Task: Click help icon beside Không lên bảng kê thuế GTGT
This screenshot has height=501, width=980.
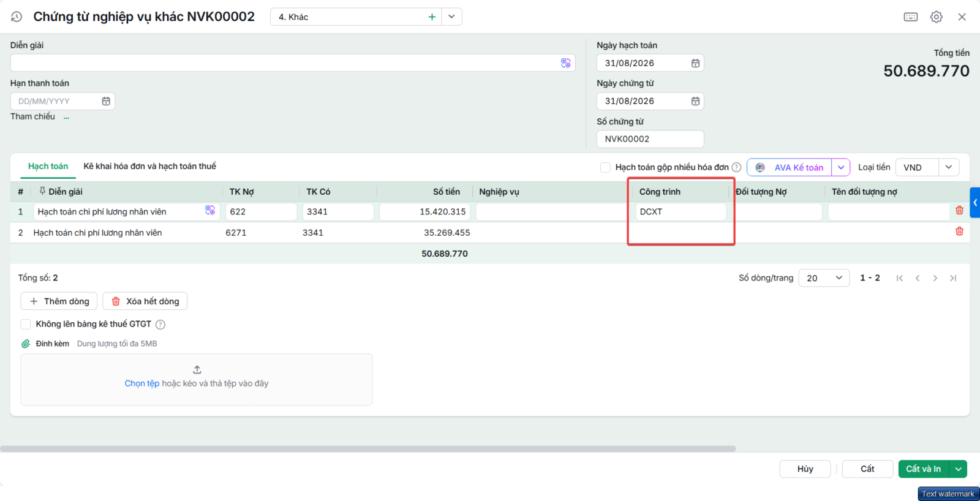Action: coord(160,325)
